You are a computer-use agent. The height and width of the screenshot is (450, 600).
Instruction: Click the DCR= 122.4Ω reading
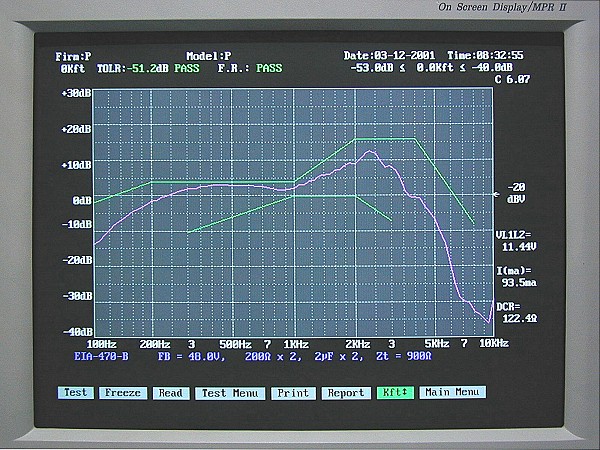click(x=517, y=313)
